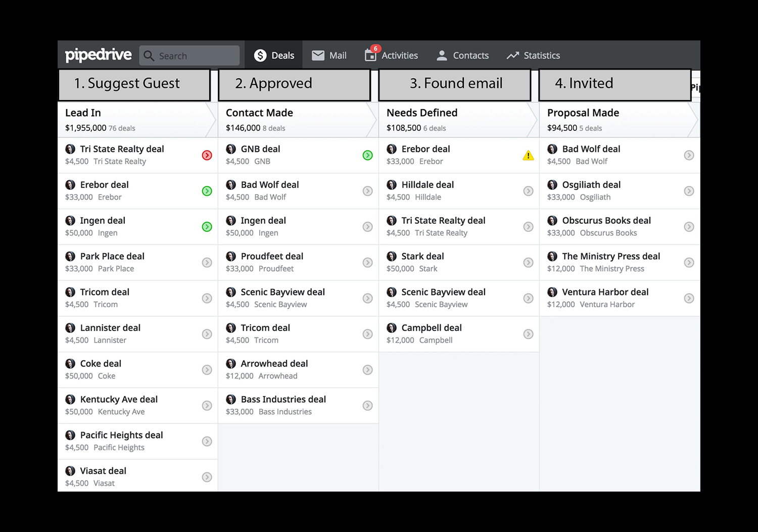Screen dimensions: 758x532
Task: Click the activity arrow on Bass Industries deal
Action: tap(368, 406)
